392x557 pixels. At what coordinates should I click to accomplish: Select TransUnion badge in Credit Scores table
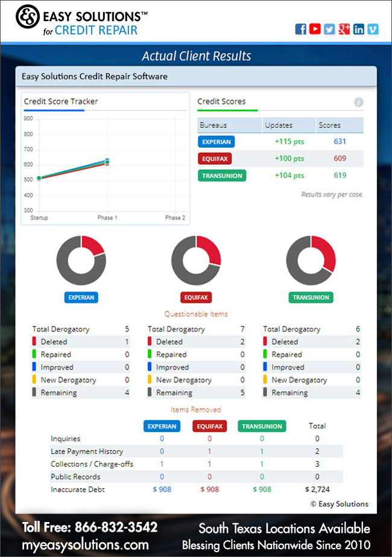222,176
